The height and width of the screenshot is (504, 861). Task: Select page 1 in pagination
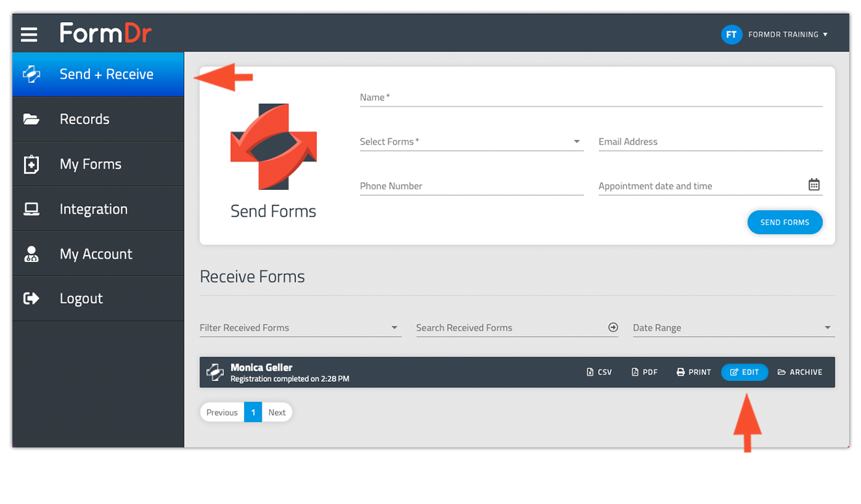253,412
